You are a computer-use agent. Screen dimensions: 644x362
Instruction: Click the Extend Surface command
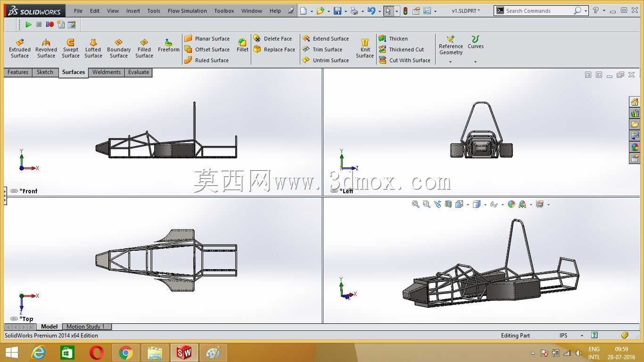pyautogui.click(x=326, y=39)
